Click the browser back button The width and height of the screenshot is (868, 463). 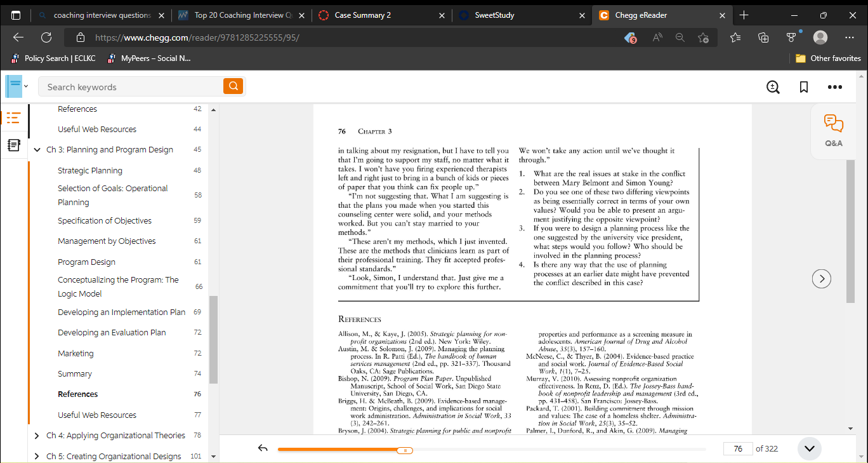point(18,37)
